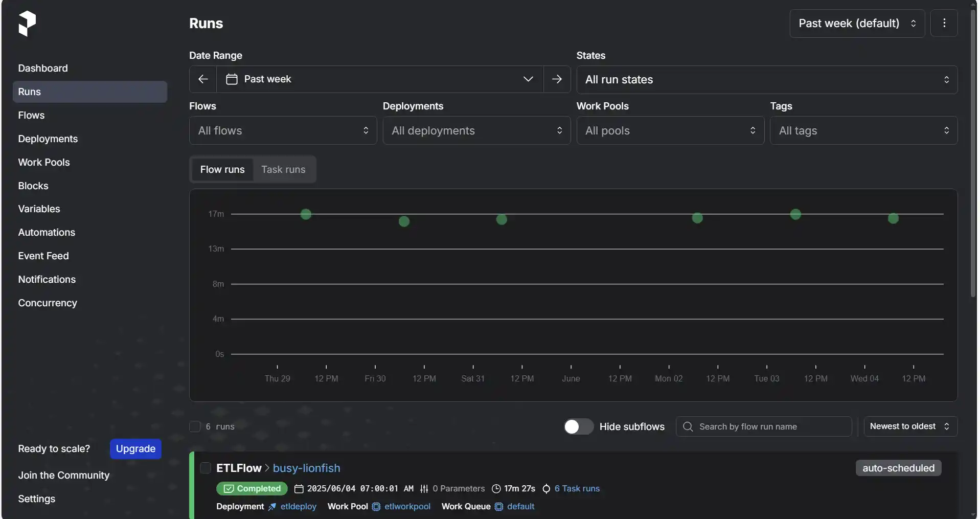Click the calendar icon in Date Range
The height and width of the screenshot is (519, 980).
coord(232,79)
